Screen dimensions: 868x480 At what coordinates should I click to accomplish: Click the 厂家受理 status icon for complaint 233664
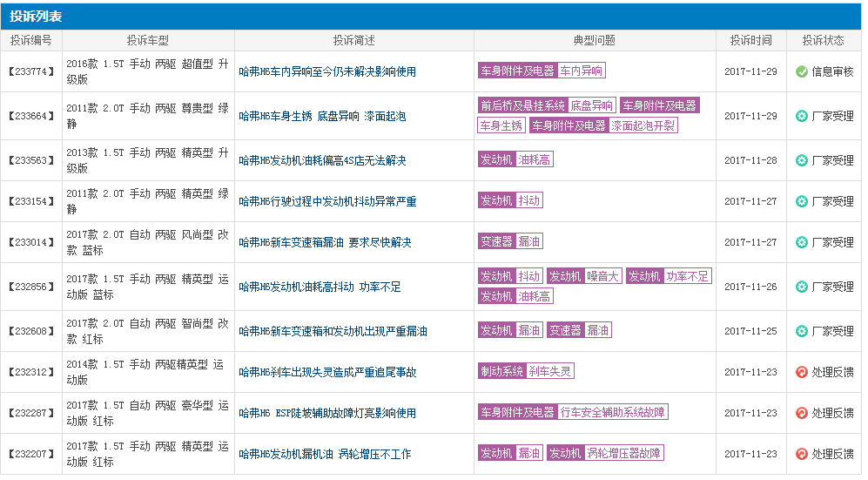[802, 116]
